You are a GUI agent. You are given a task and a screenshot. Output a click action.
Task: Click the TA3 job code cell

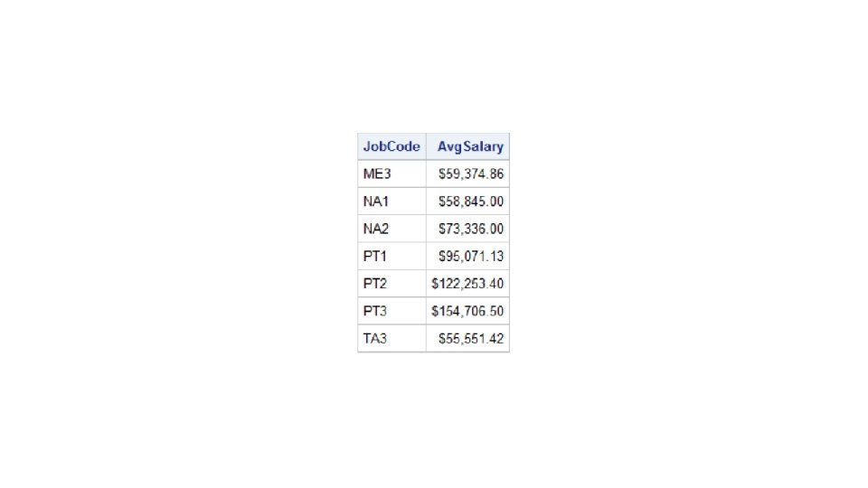pyautogui.click(x=375, y=338)
